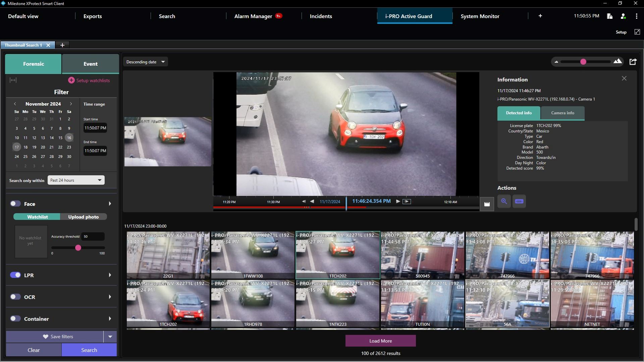Select the Detected info tab
The image size is (644, 362).
click(519, 113)
